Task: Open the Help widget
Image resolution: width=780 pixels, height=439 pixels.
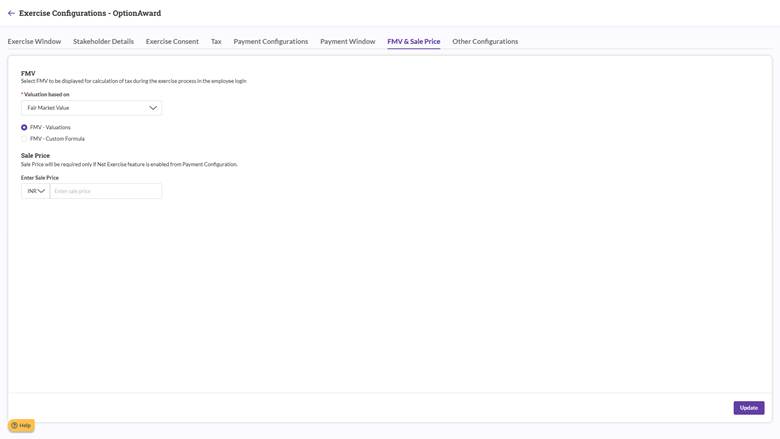Action: (x=21, y=426)
